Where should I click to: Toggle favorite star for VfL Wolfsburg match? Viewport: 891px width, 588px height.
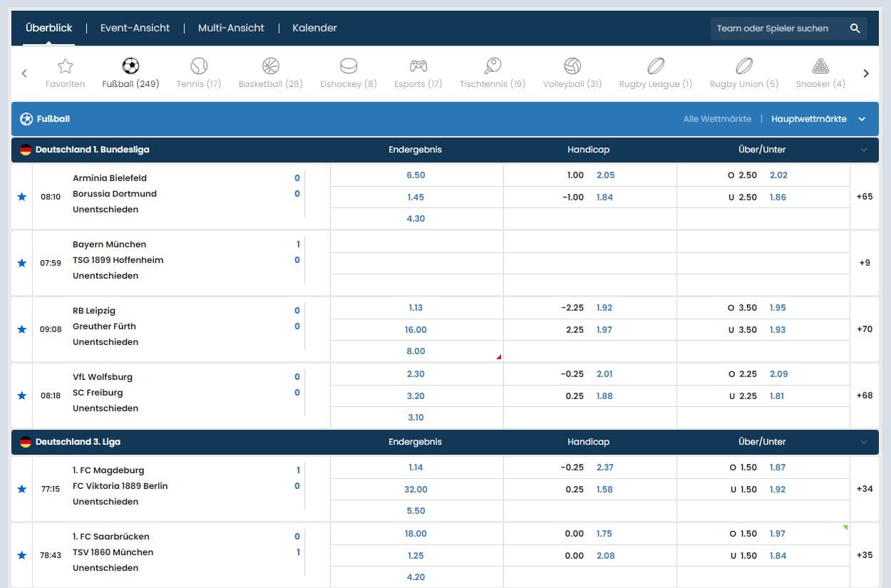pyautogui.click(x=22, y=396)
